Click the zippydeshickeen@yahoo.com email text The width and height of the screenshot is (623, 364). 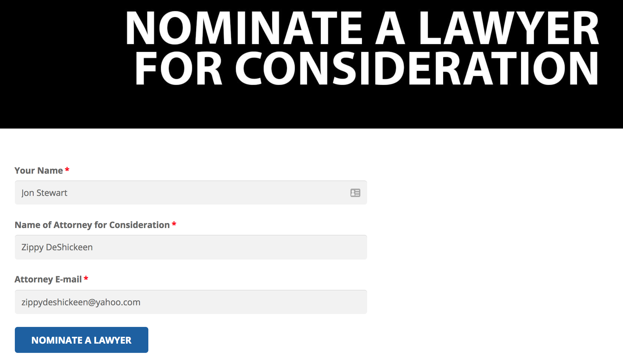81,302
